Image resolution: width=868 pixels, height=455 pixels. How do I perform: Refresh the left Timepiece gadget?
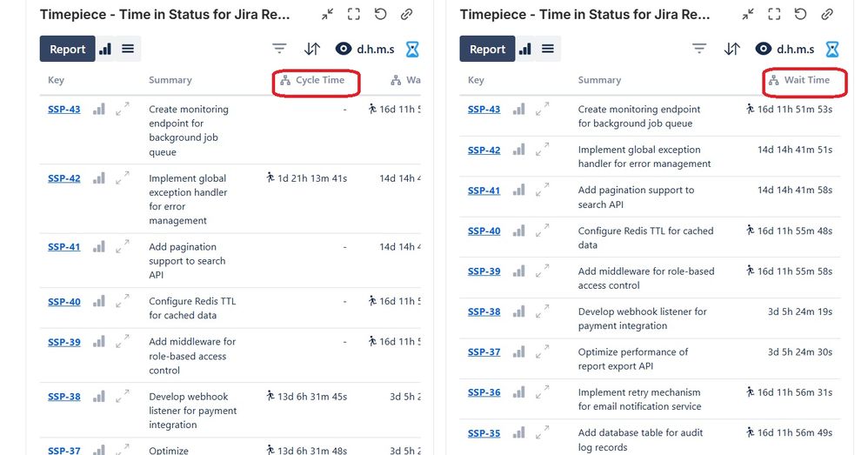(x=380, y=15)
